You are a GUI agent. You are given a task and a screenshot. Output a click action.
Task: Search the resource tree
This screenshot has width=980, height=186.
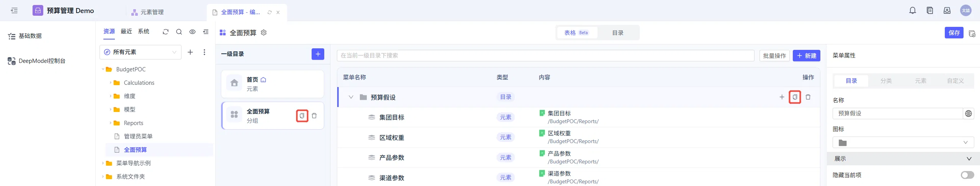179,32
